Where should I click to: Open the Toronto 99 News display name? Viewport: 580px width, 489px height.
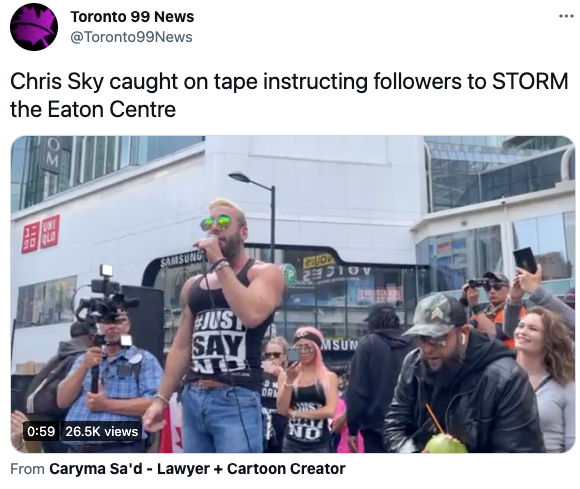click(132, 17)
